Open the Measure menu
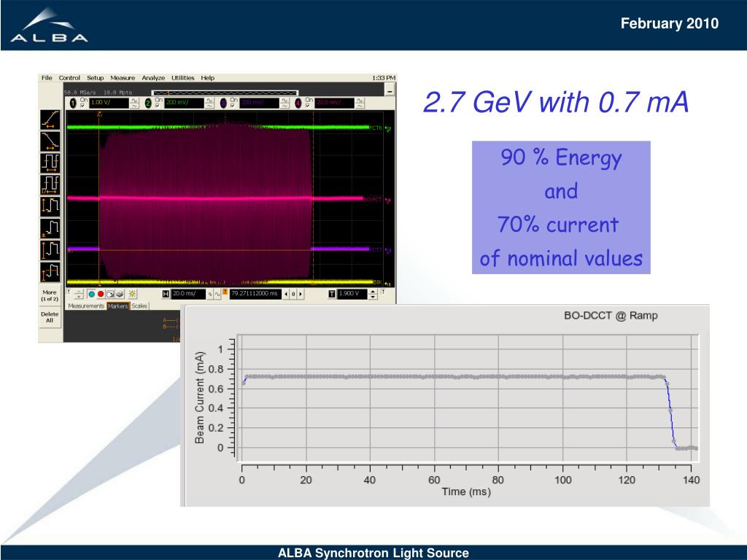 (x=123, y=77)
